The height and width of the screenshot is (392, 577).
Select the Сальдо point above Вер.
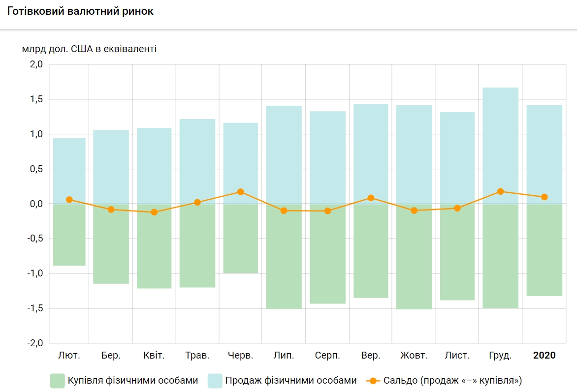pos(371,198)
